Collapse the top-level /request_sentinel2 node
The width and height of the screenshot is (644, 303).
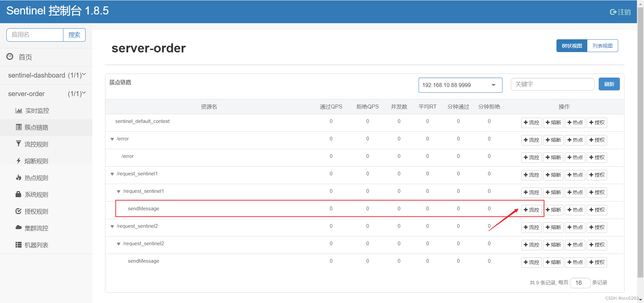(x=112, y=226)
